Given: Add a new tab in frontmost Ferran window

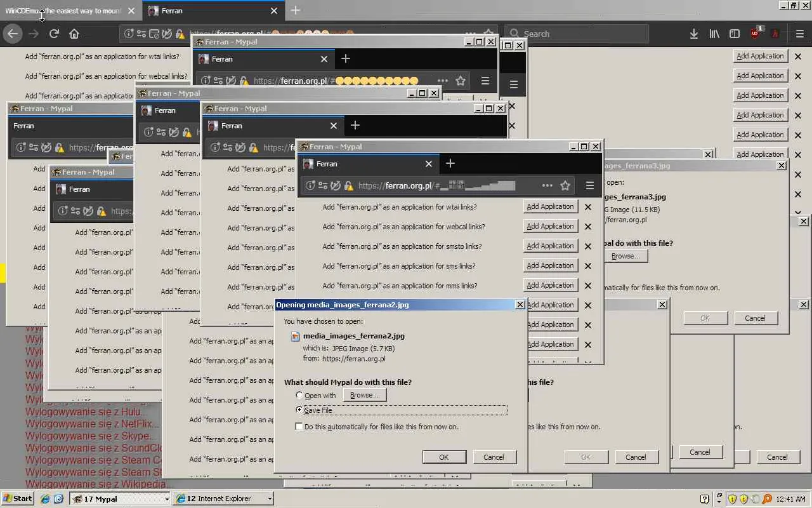Looking at the screenshot, I should click(x=450, y=164).
